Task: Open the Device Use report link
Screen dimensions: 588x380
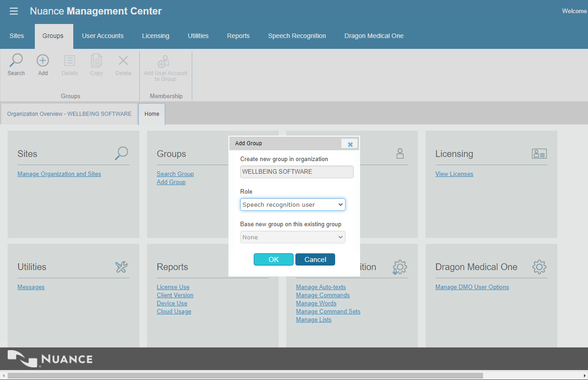Action: click(x=172, y=303)
